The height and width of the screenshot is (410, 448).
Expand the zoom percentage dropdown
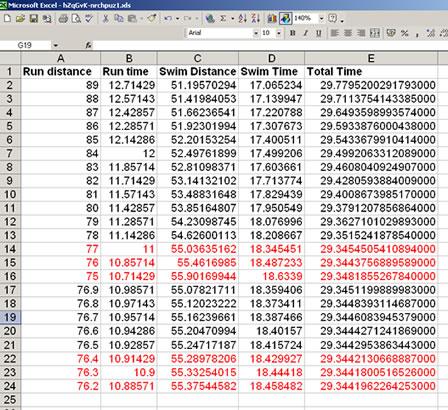[x=321, y=18]
